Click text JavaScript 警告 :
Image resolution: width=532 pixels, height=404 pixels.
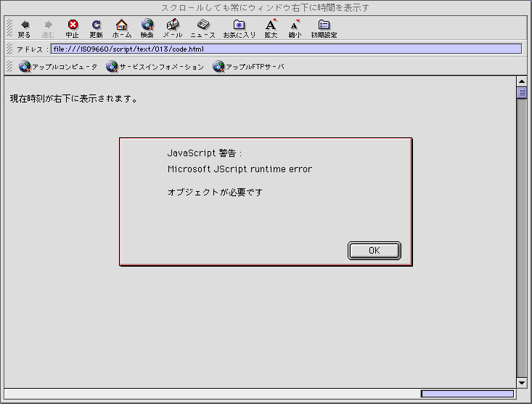pos(205,153)
